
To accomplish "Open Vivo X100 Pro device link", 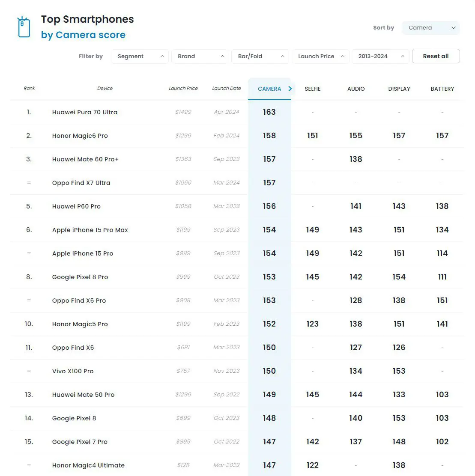I will tap(73, 371).
